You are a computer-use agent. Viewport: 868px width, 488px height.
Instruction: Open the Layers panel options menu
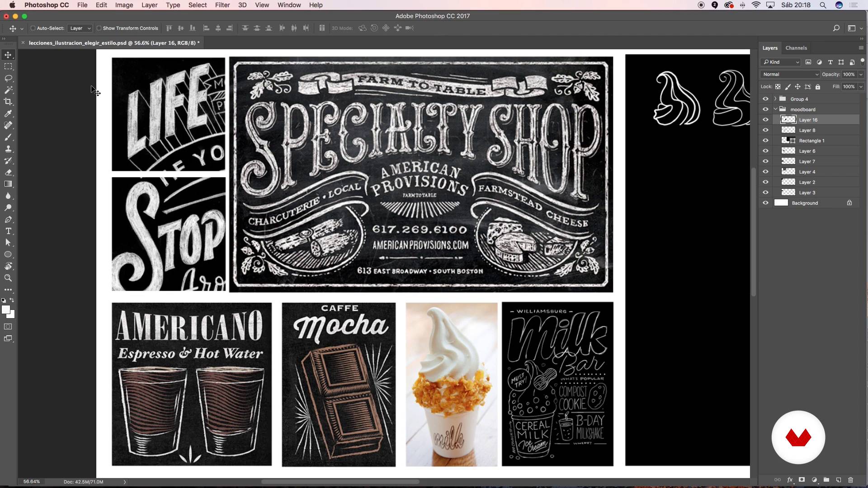[x=861, y=48]
